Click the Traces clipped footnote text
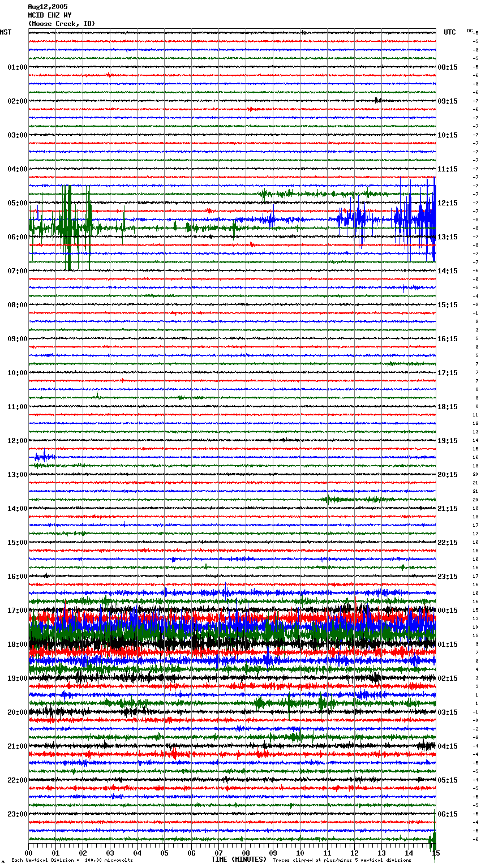Screen dimensions: 481x868 342,860
